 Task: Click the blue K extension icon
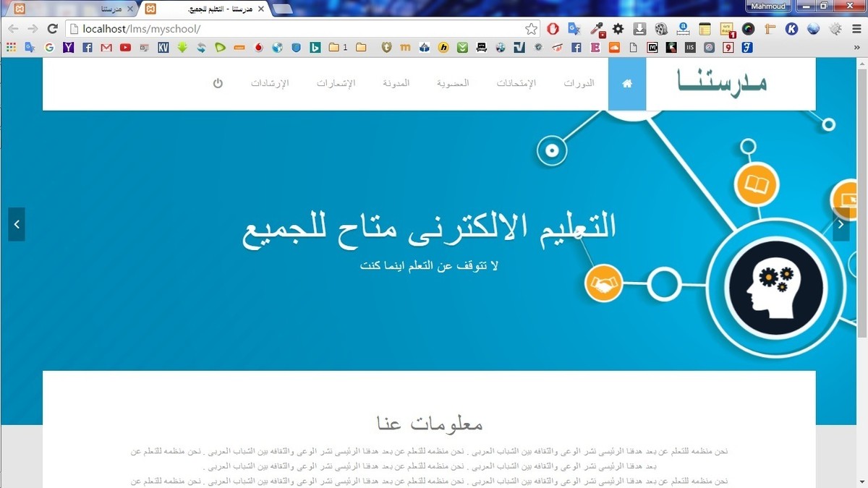coord(792,29)
